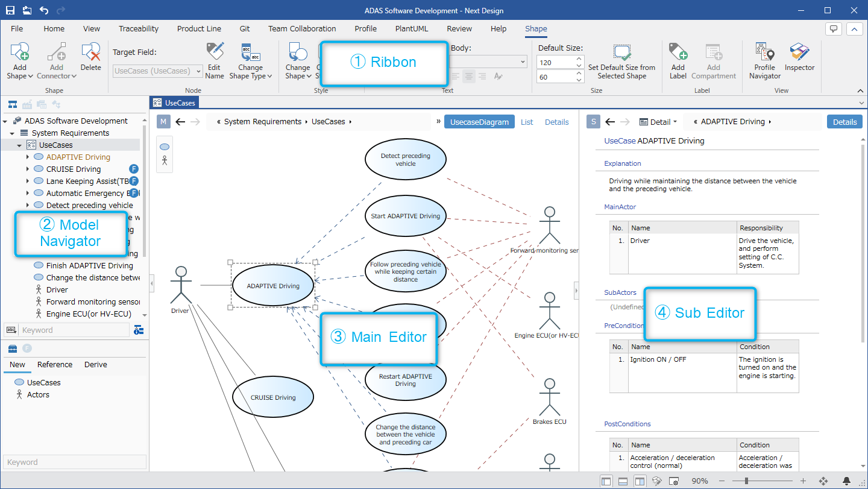Click the toolbox icon above New tab

[12, 349]
